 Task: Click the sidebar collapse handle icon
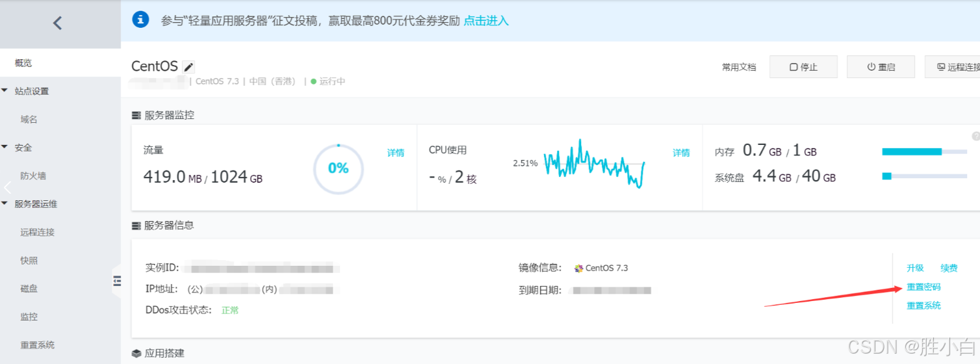click(117, 281)
